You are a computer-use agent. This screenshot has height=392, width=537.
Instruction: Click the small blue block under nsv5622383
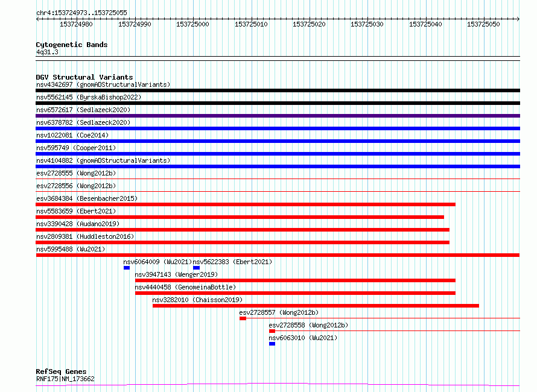coord(196,268)
